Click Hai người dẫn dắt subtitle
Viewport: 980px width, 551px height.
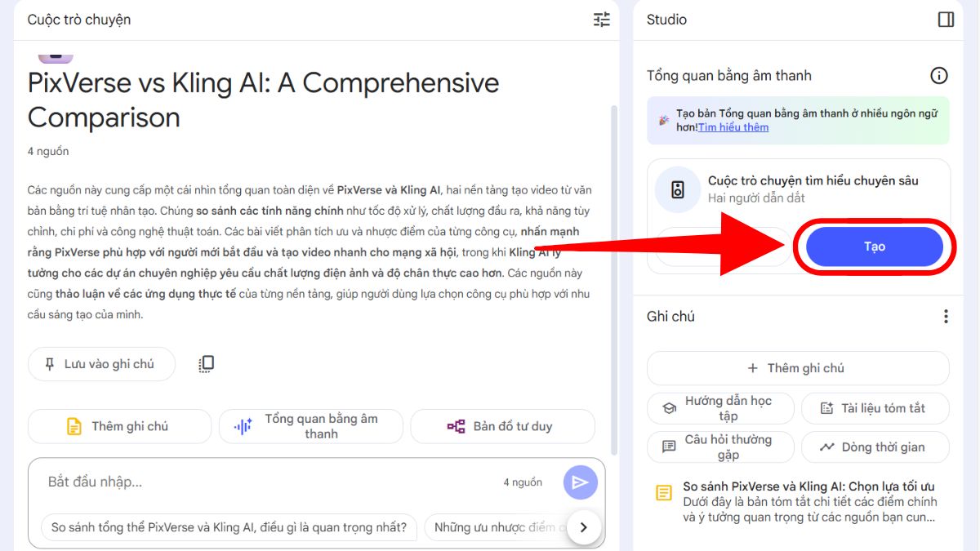[x=756, y=198]
